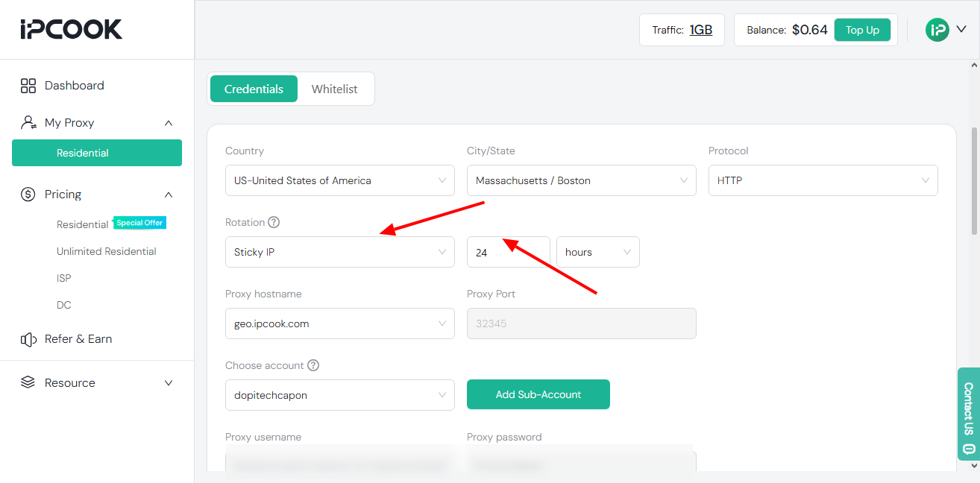Viewport: 980px width, 483px height.
Task: Click the Rotation help question icon
Action: [274, 222]
